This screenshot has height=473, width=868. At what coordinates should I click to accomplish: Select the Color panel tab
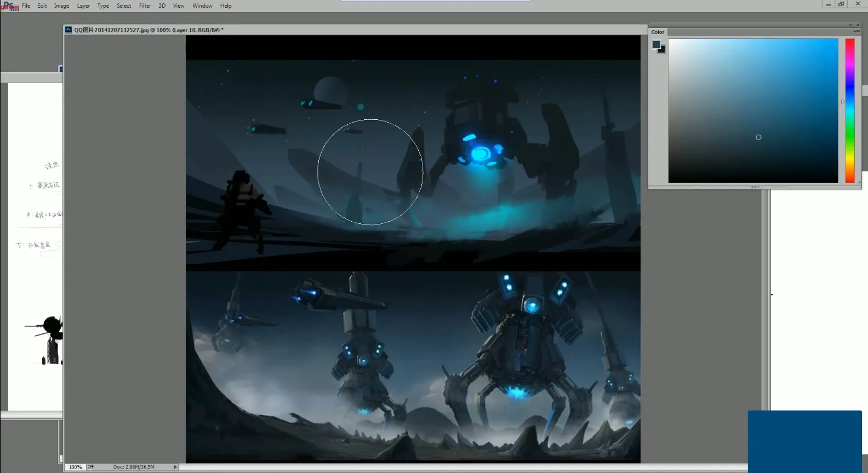[658, 32]
